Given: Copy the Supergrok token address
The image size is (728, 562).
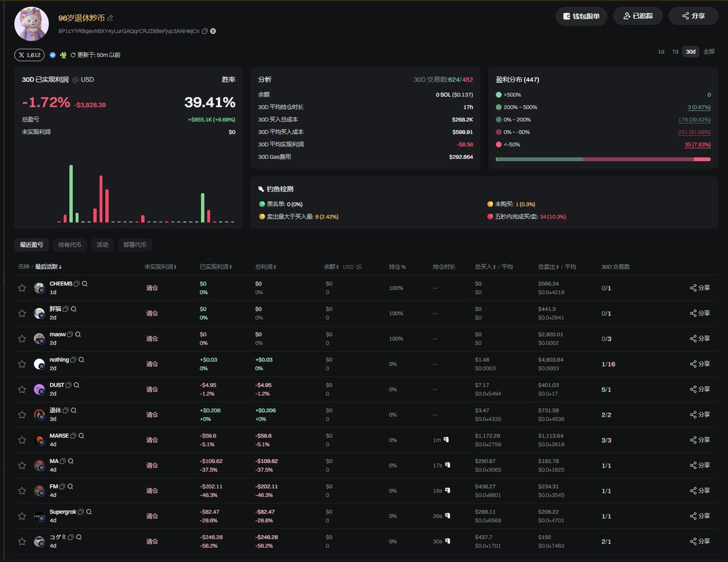Looking at the screenshot, I should [x=81, y=512].
